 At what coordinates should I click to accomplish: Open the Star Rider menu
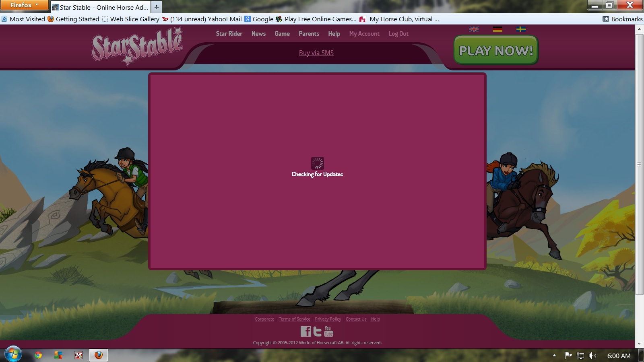(x=229, y=34)
